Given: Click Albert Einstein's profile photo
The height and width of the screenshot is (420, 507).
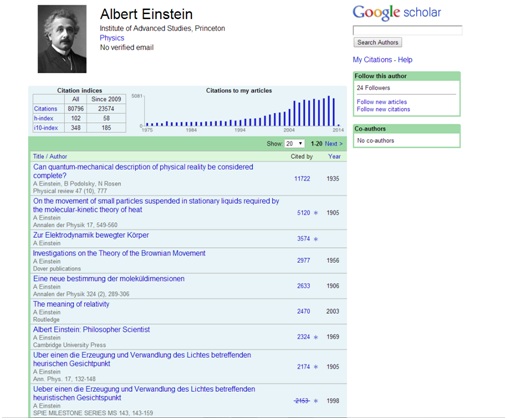Looking at the screenshot, I should [62, 39].
